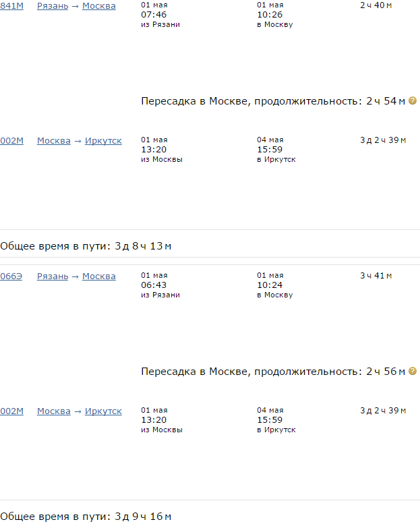Click total travel time 3 д 9 ч 16 м
Screen dimensions: 420x526
click(x=143, y=517)
